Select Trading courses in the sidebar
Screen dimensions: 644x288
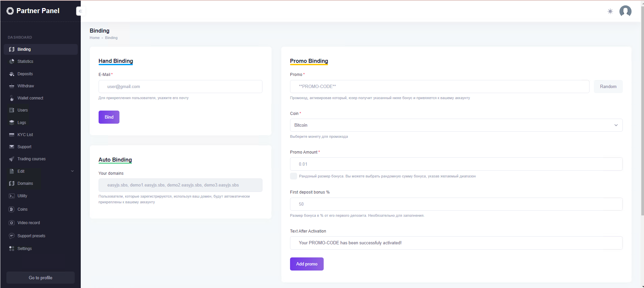pyautogui.click(x=31, y=159)
